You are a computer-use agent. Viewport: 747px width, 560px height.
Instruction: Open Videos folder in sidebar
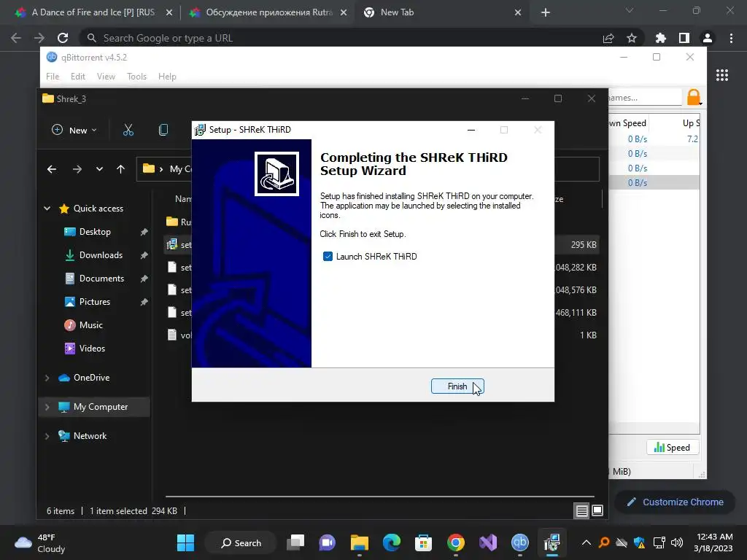(x=92, y=349)
